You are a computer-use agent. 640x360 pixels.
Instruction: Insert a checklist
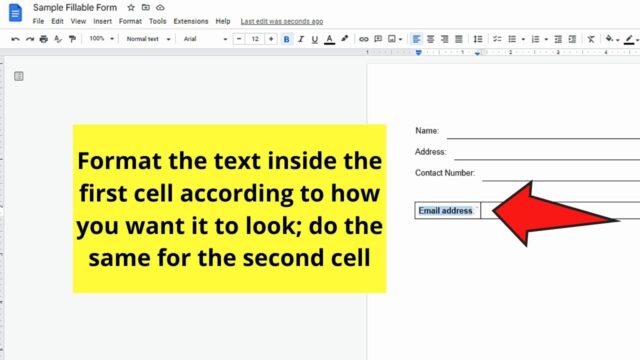[497, 39]
